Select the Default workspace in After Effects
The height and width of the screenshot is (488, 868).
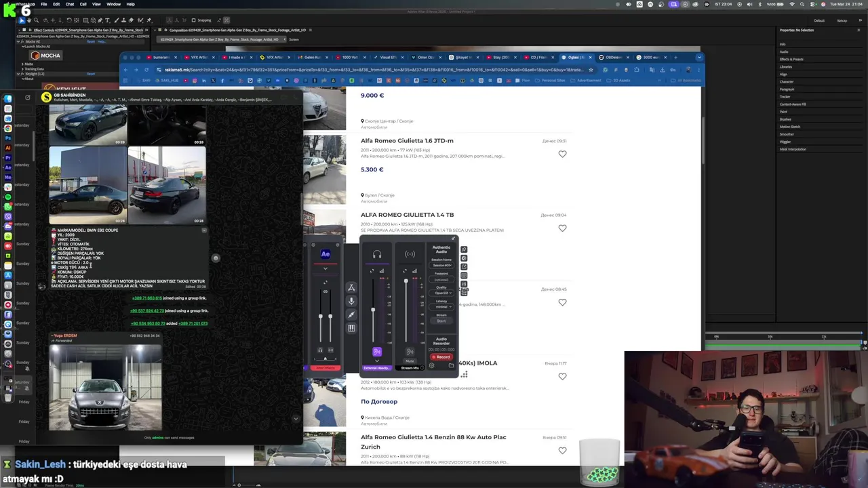(819, 20)
